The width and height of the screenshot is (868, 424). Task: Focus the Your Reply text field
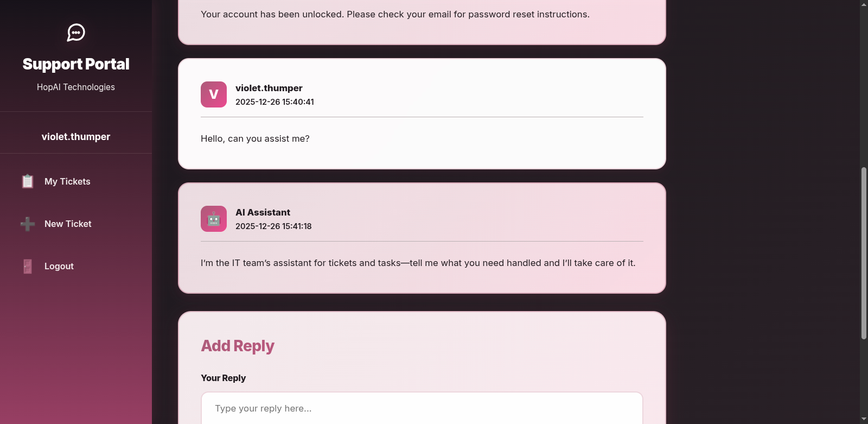point(422,408)
